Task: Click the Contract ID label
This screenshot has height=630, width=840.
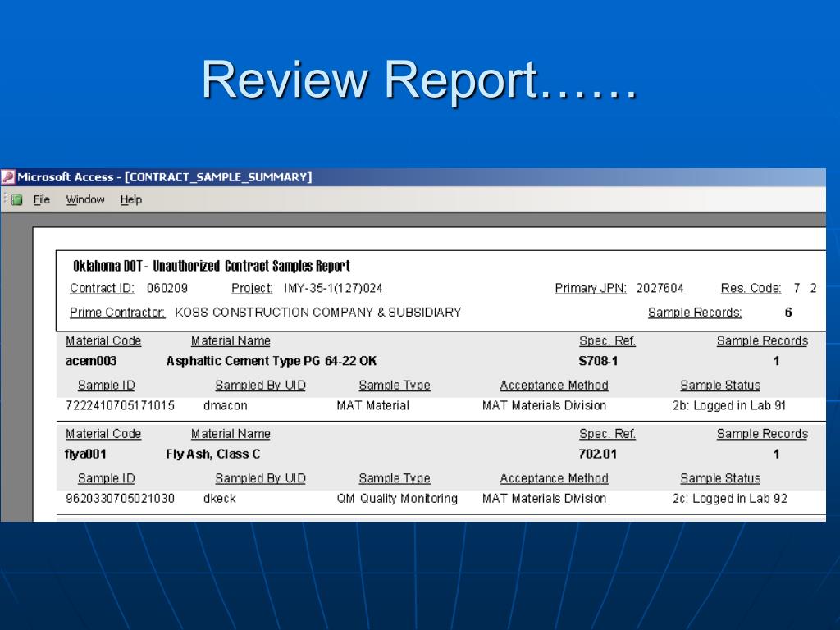Action: (x=102, y=288)
